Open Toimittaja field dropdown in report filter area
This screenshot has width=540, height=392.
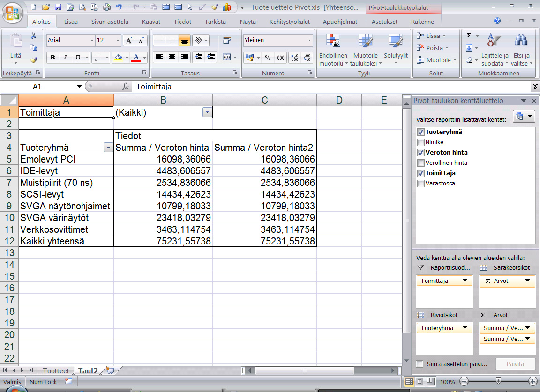465,281
